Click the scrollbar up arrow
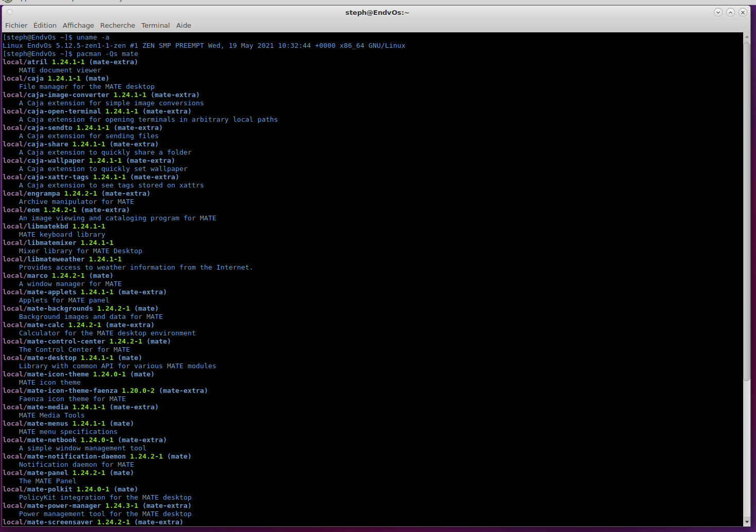This screenshot has height=532, width=756. [x=747, y=37]
